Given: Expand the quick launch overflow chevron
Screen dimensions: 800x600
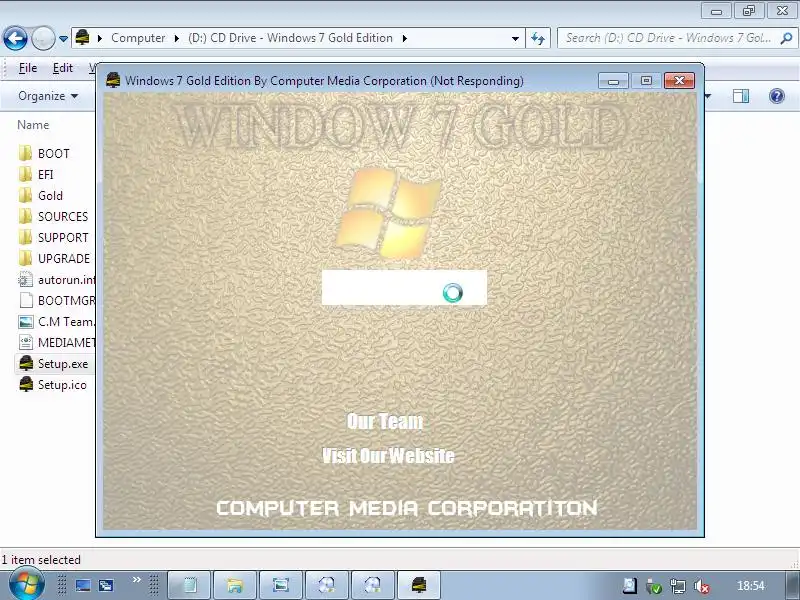Looking at the screenshot, I should 136,580.
